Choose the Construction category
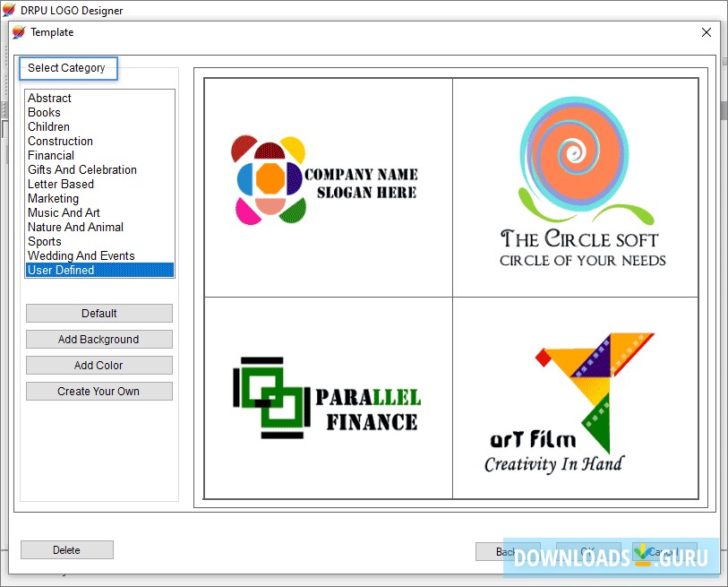The image size is (728, 587). click(x=60, y=141)
